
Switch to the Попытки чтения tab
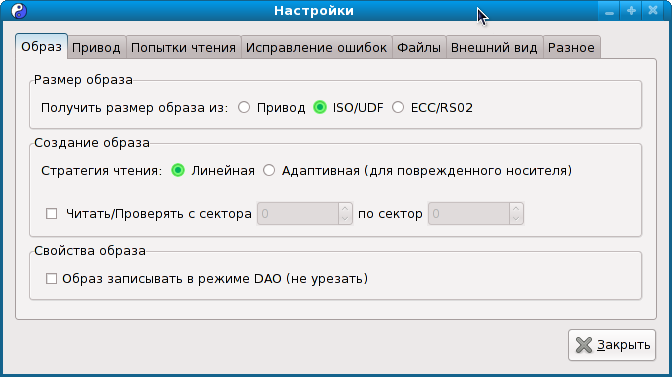(183, 47)
